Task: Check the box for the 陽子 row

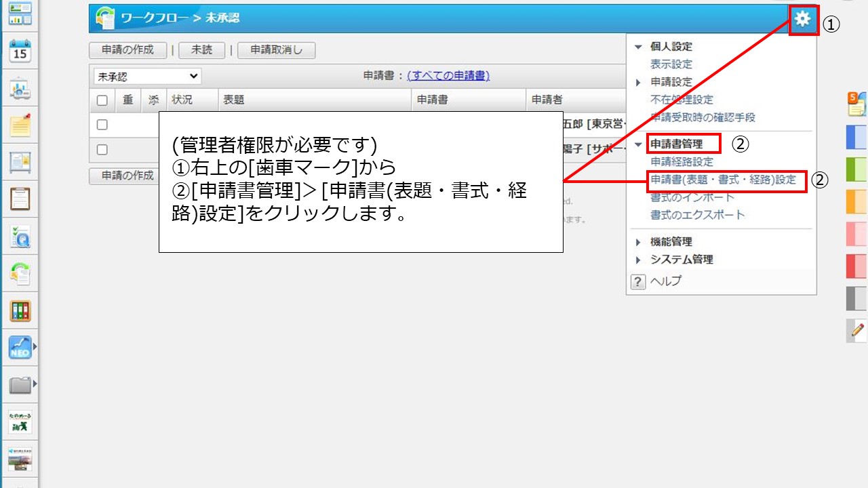Action: [102, 149]
